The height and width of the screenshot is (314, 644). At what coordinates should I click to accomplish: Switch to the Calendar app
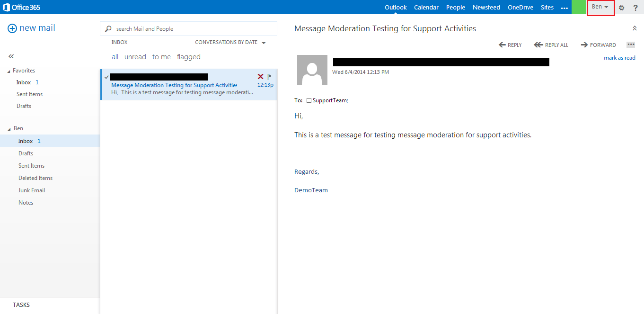(426, 7)
